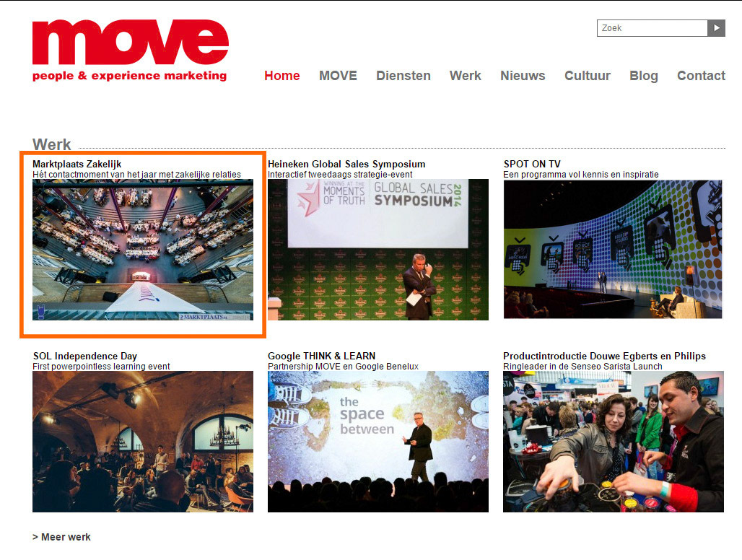This screenshot has width=742, height=560.
Task: Open the MOVE menu item
Action: click(x=338, y=76)
